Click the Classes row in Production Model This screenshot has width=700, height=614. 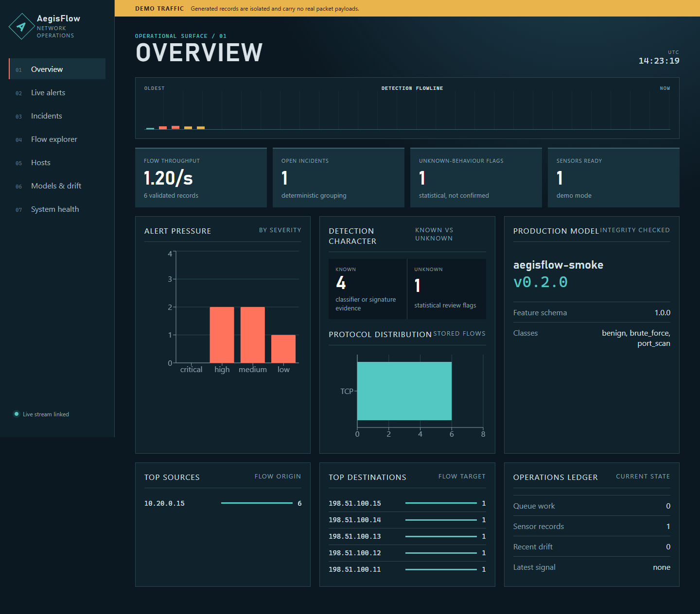pos(592,338)
